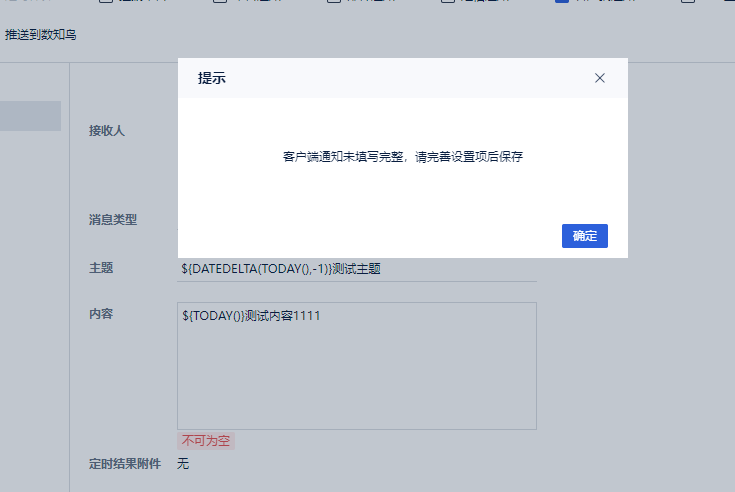Screen dimensions: 735x492
Task: Tick the third partially visible top checkbox
Action: (334, 1)
